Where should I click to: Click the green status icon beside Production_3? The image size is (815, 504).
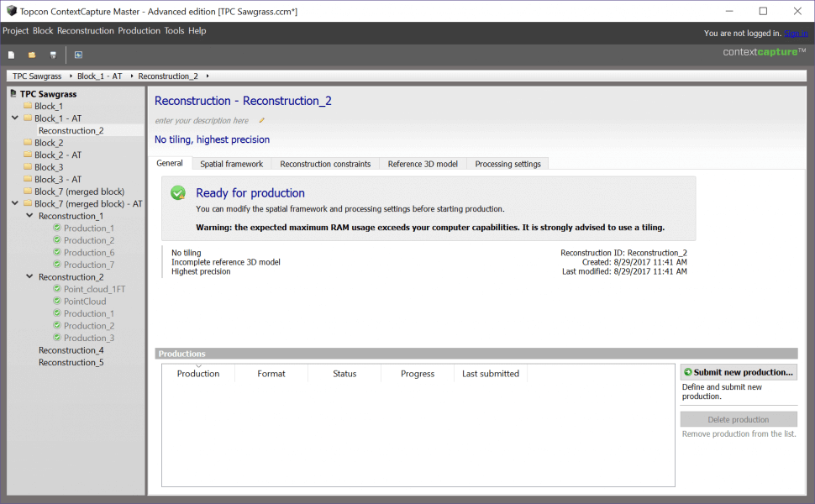57,337
